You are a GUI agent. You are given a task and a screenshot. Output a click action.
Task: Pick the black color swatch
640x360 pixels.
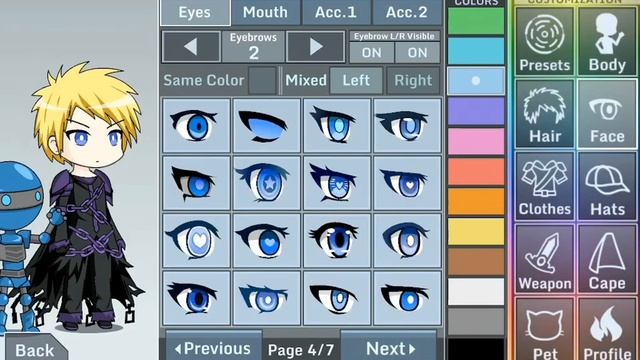click(x=476, y=349)
